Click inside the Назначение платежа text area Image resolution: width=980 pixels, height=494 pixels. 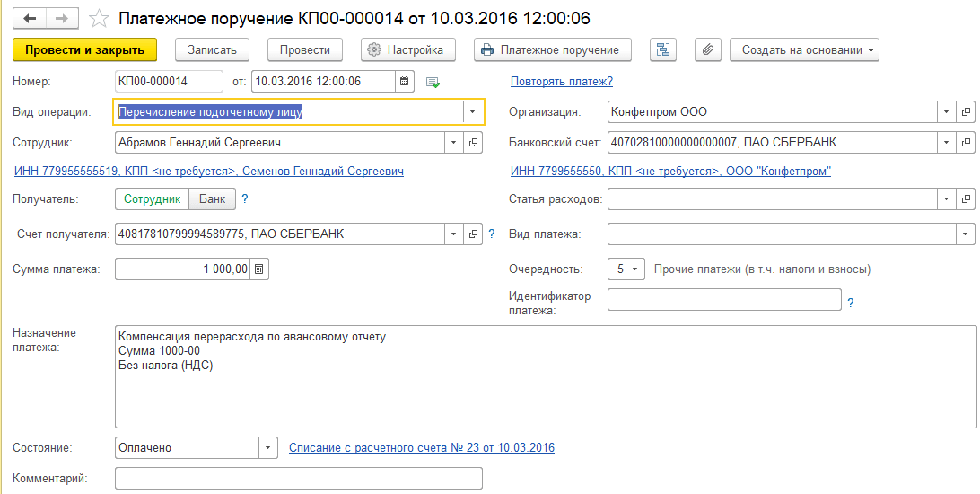[x=546, y=376]
